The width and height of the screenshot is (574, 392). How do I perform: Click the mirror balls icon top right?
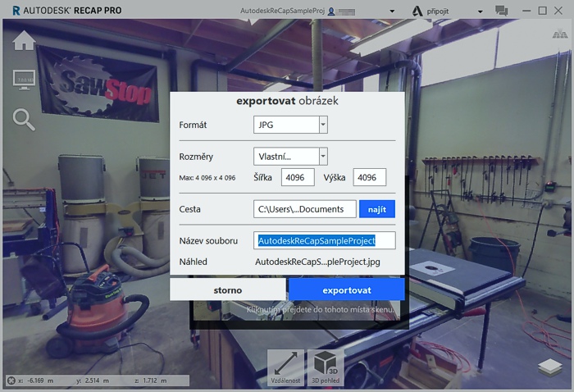560,34
